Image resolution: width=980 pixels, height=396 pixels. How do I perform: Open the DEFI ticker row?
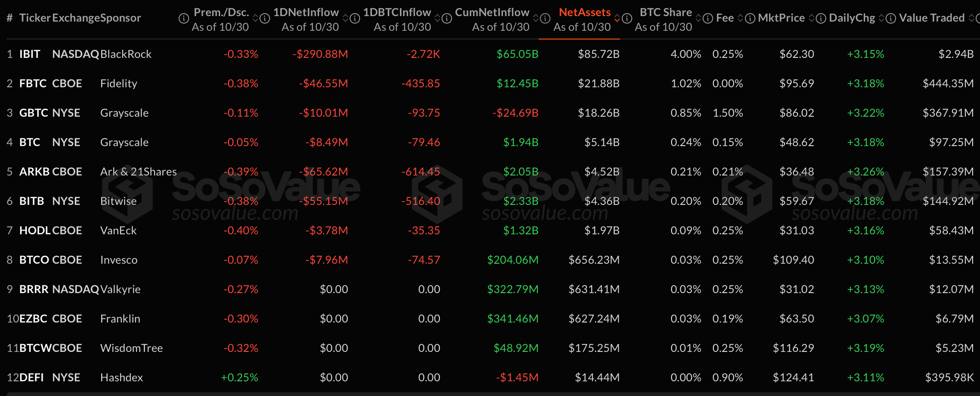pyautogui.click(x=32, y=378)
